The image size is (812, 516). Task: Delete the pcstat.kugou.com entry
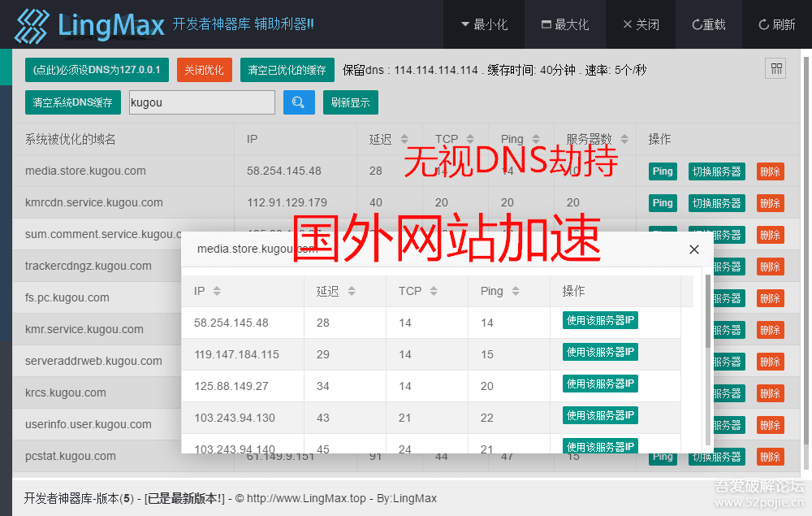pos(770,457)
